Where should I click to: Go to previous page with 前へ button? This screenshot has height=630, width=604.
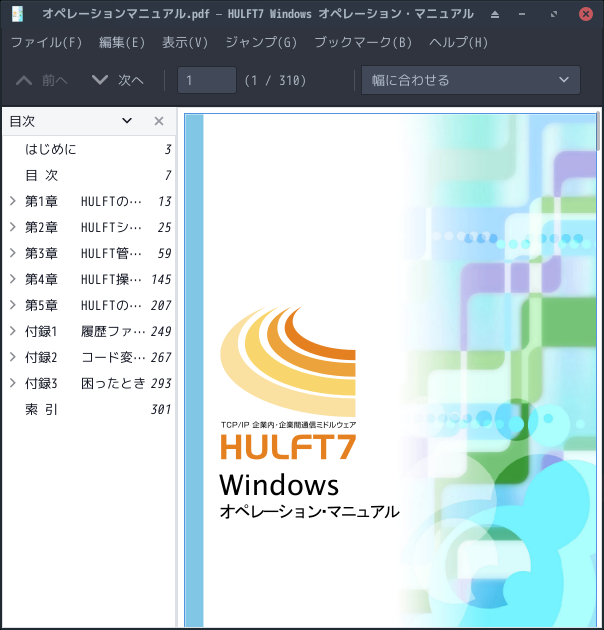pos(42,80)
